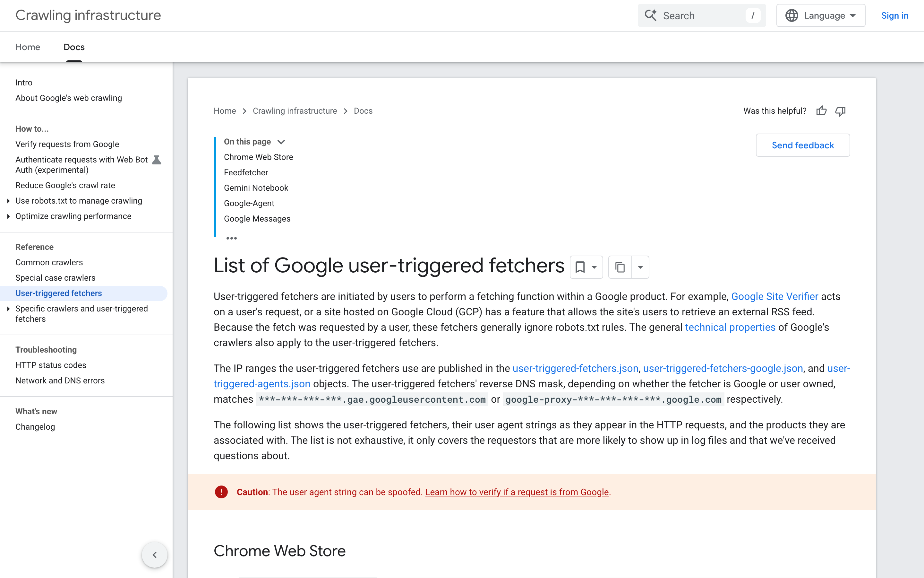924x578 pixels.
Task: Open Intro in the sidebar
Action: pyautogui.click(x=24, y=83)
